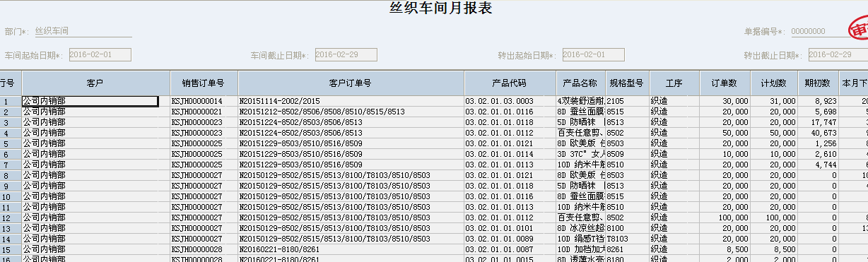The image size is (868, 262).
Task: Click the 客户订单号 column header
Action: [351, 83]
